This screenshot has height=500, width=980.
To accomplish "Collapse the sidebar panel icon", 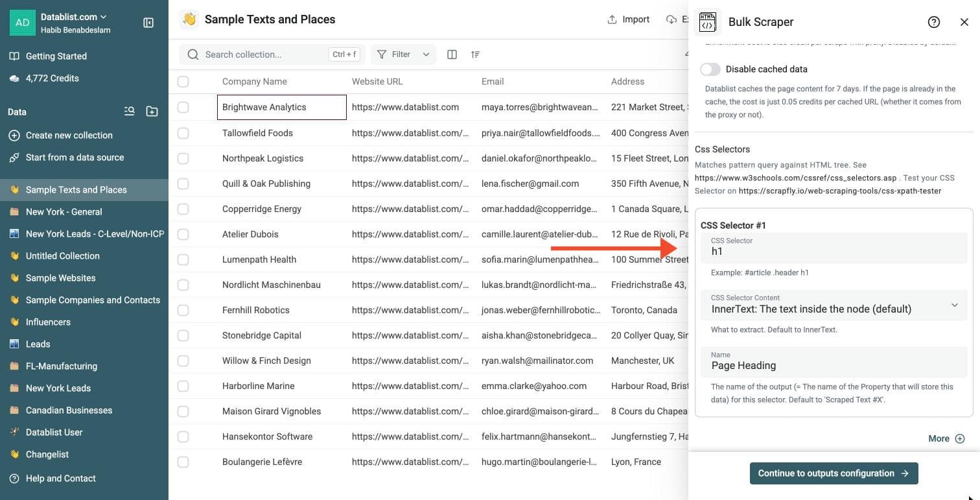I will [x=148, y=23].
